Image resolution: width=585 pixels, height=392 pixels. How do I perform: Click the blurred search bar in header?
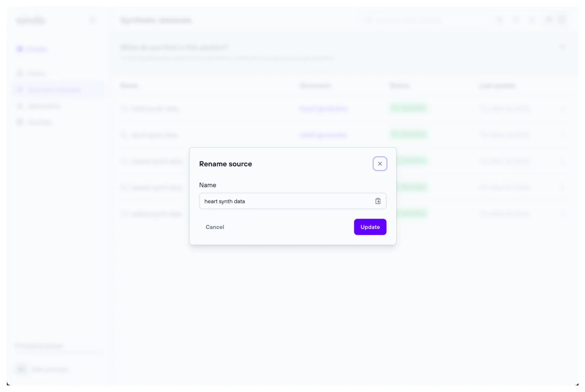click(x=407, y=21)
